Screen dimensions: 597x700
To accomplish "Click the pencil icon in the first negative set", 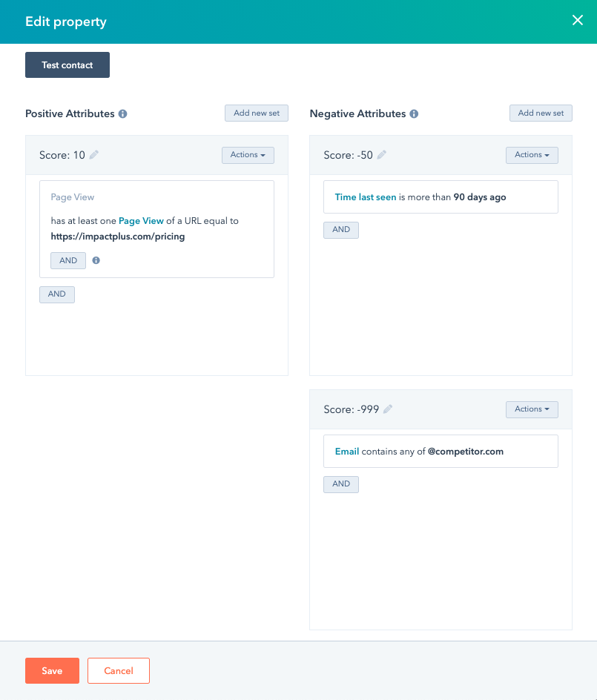I will pos(381,154).
